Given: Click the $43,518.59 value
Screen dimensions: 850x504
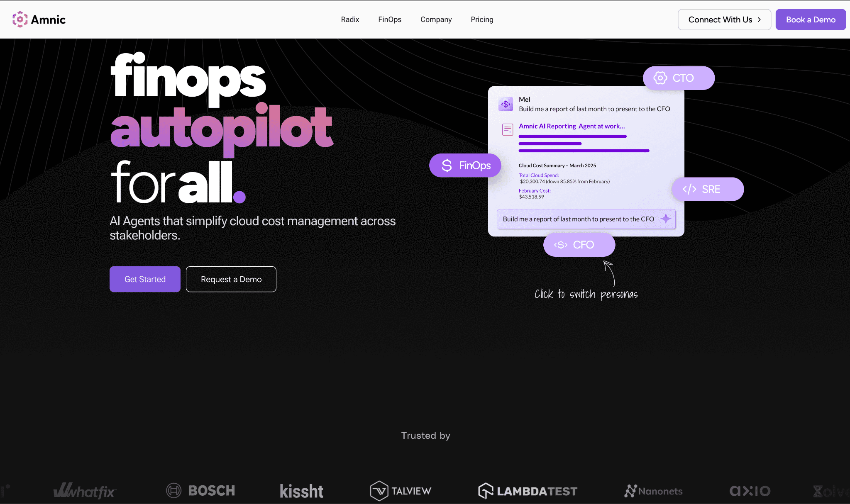Looking at the screenshot, I should [x=531, y=197].
